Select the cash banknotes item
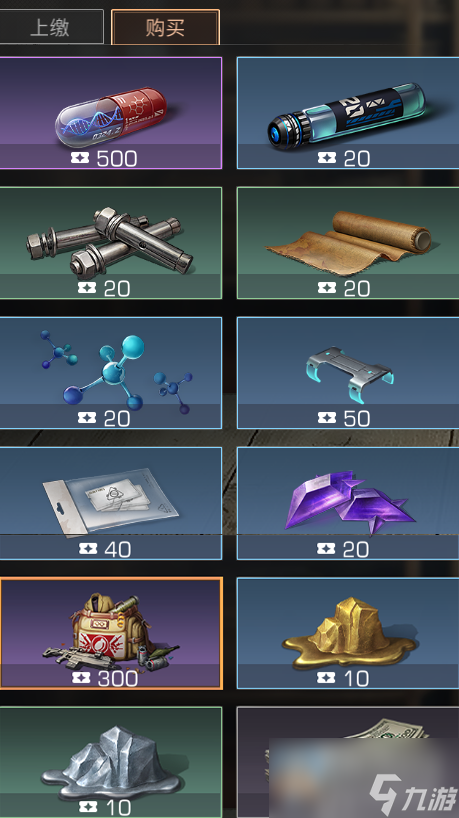459x818 pixels. point(348,762)
